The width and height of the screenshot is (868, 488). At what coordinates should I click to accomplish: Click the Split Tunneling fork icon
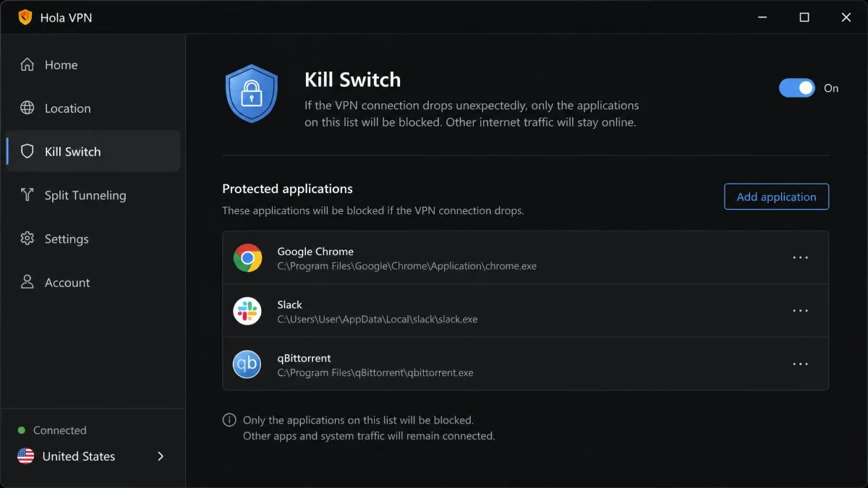point(27,194)
